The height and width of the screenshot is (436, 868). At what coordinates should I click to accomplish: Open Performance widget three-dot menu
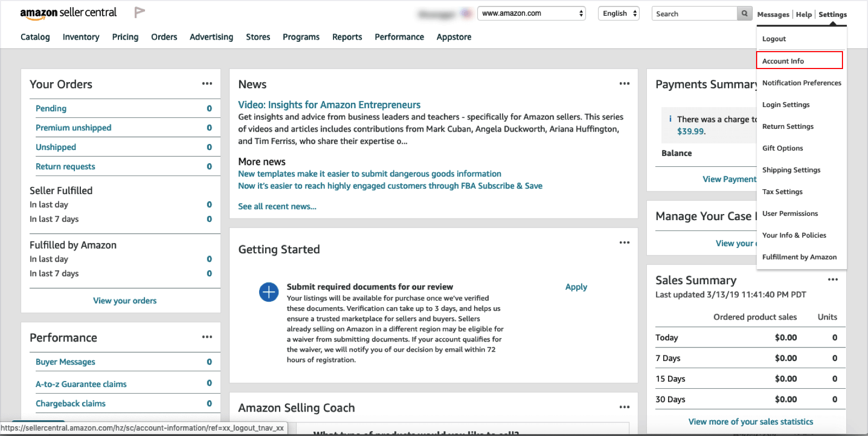(x=207, y=337)
